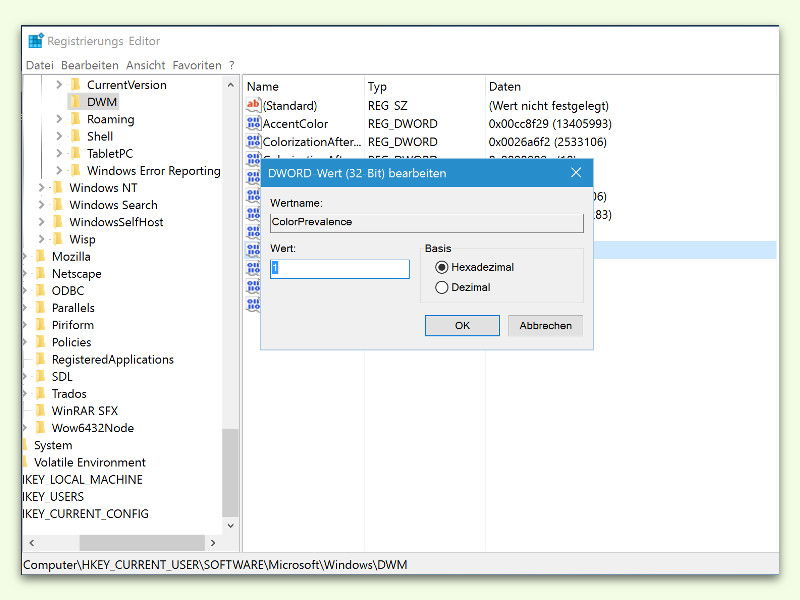Image resolution: width=800 pixels, height=600 pixels.
Task: Open the ? help menu
Action: (x=232, y=65)
